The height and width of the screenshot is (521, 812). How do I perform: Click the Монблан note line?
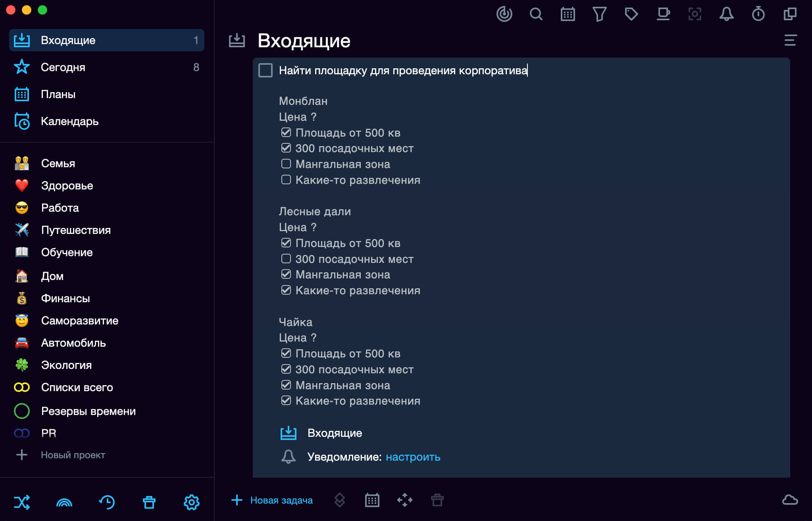tap(303, 101)
